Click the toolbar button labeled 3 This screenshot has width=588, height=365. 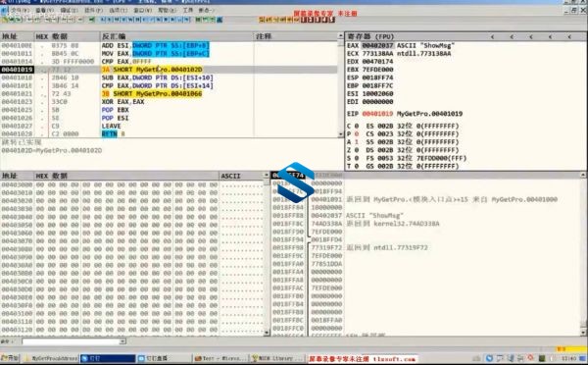pyautogui.click(x=318, y=20)
